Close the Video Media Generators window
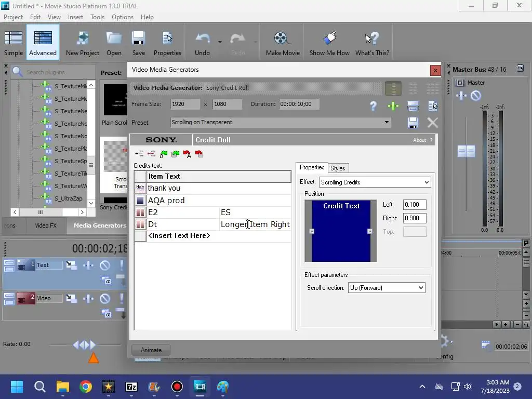This screenshot has width=532, height=399. (435, 70)
